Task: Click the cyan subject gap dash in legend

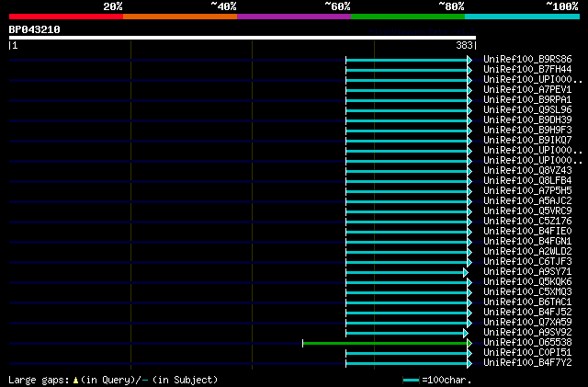Action: pyautogui.click(x=145, y=381)
